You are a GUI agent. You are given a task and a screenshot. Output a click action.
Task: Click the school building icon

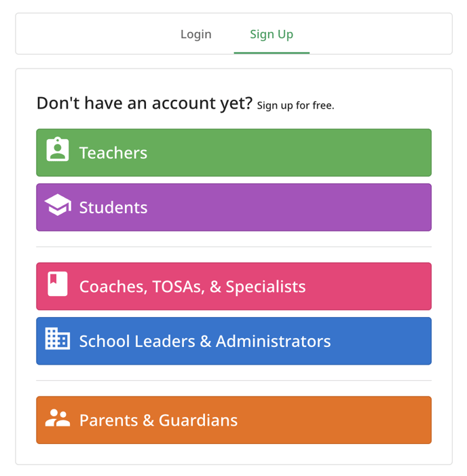pos(57,338)
